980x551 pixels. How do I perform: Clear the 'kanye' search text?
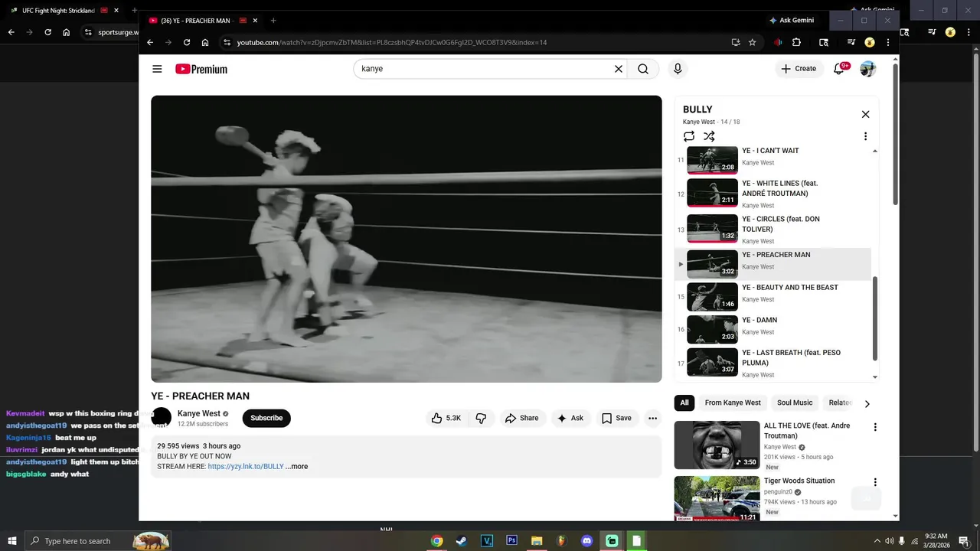pyautogui.click(x=619, y=69)
